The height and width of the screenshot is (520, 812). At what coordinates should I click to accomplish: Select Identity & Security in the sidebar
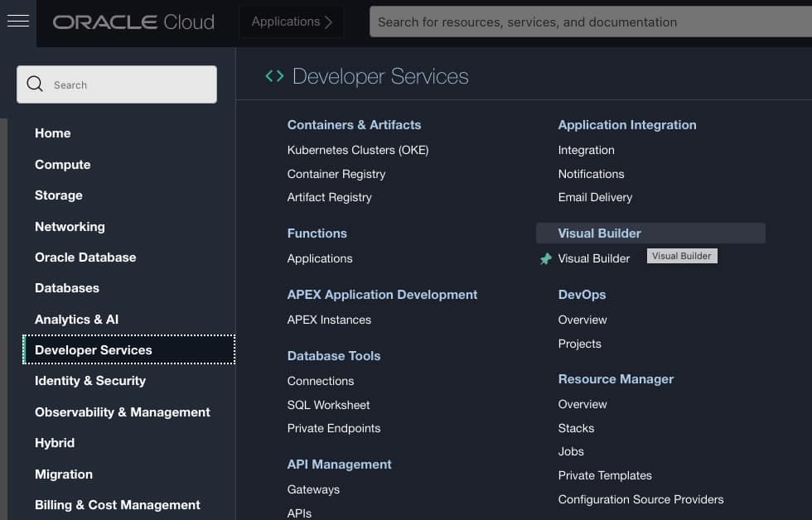pos(90,381)
